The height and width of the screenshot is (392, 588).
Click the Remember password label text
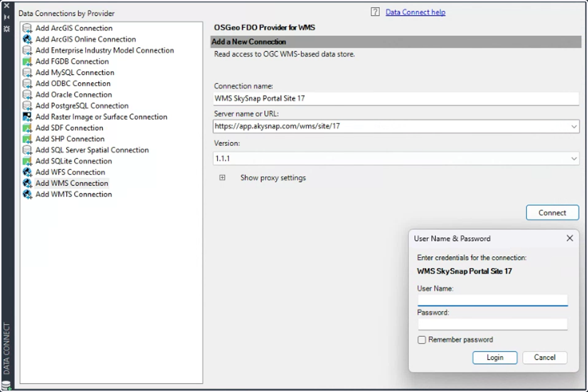coord(461,340)
